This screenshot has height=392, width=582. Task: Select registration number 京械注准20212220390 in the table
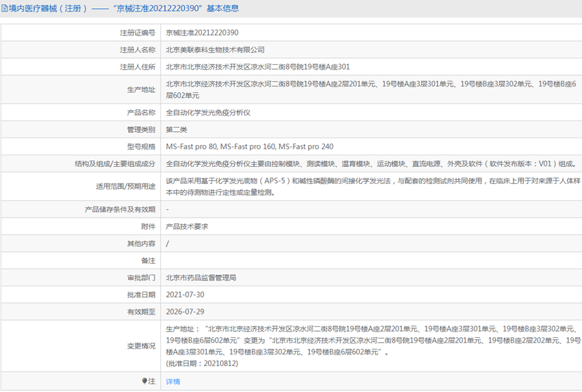tap(202, 33)
